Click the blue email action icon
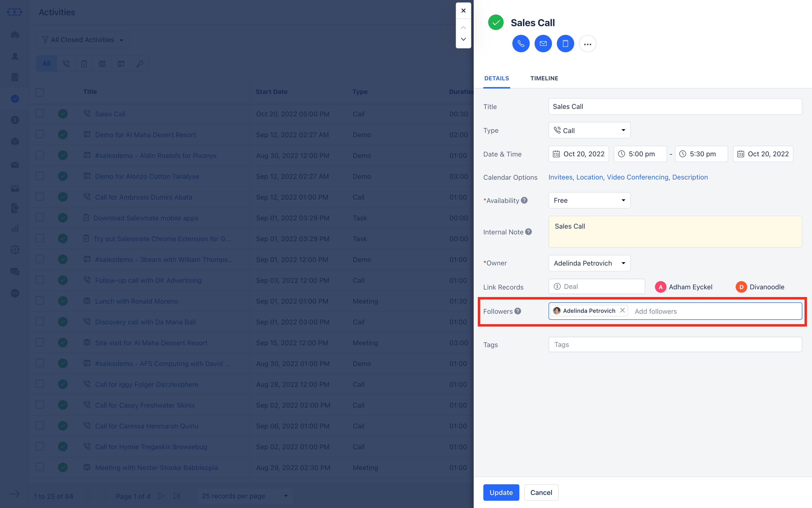 click(x=543, y=44)
